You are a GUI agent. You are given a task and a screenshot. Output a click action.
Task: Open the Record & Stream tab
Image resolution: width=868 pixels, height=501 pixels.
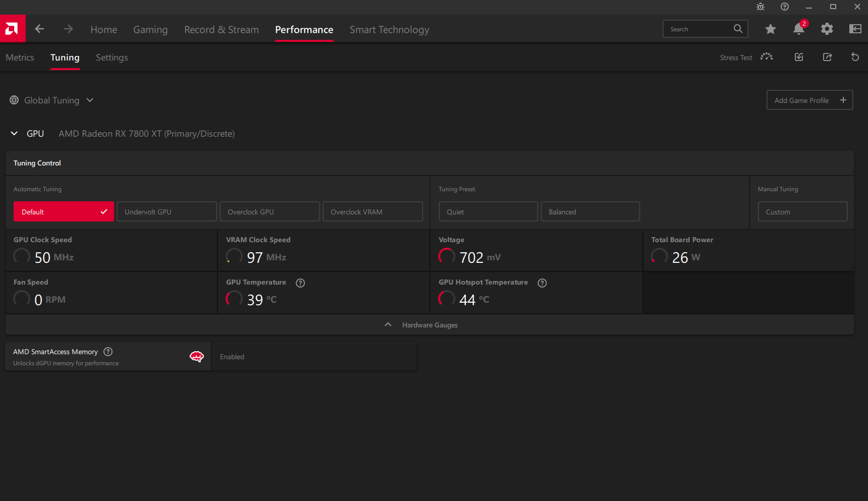[x=222, y=30]
